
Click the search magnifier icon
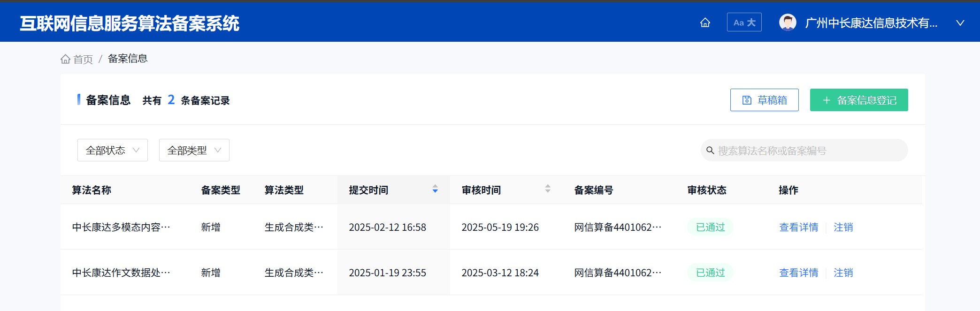(x=710, y=151)
